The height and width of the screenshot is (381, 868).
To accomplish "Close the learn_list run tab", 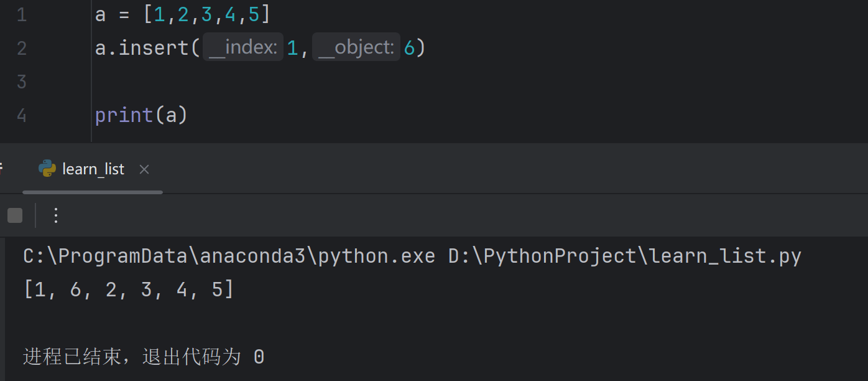I will coord(144,169).
